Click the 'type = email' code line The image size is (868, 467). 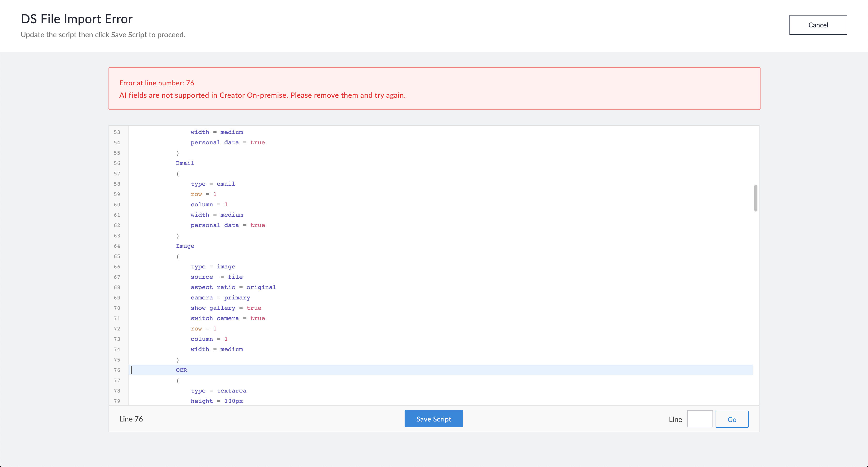pos(213,184)
